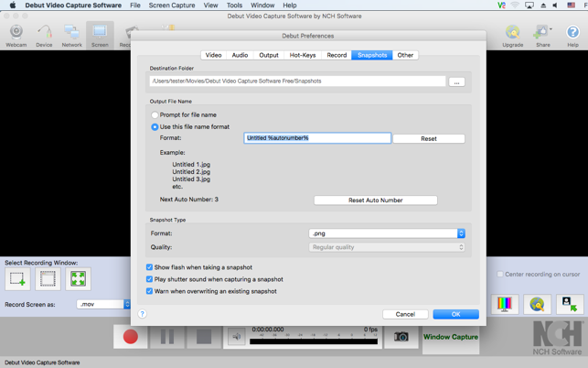Click the Reset Auto Number button

(375, 200)
